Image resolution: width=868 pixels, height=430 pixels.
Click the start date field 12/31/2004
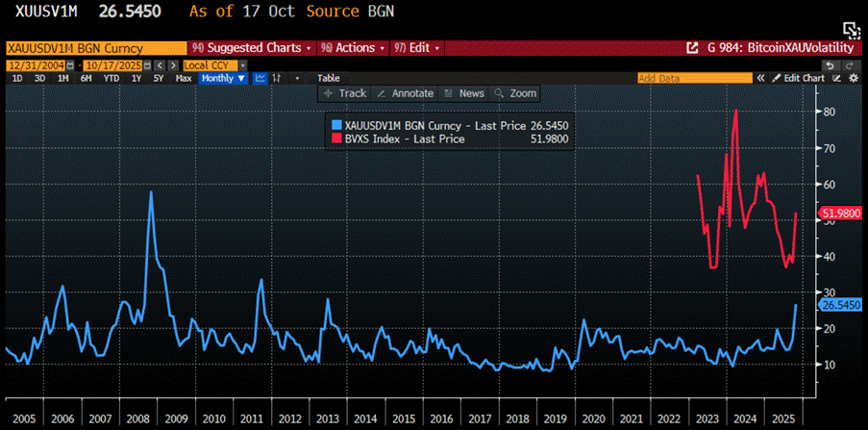click(36, 65)
